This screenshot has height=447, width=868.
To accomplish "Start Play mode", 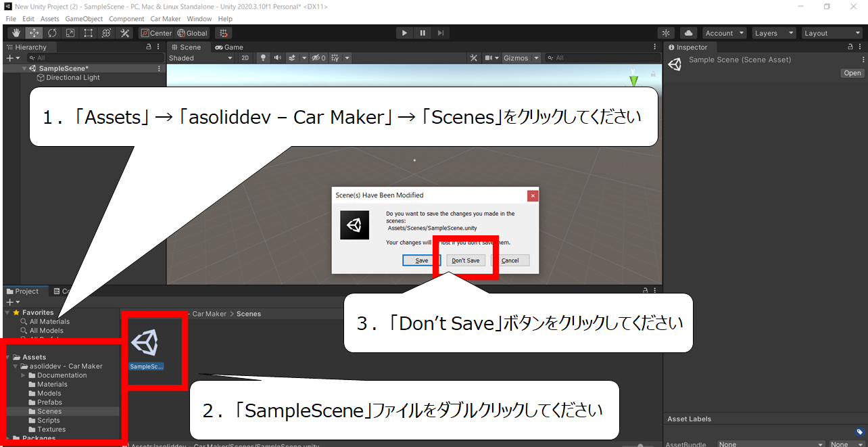I will click(404, 33).
